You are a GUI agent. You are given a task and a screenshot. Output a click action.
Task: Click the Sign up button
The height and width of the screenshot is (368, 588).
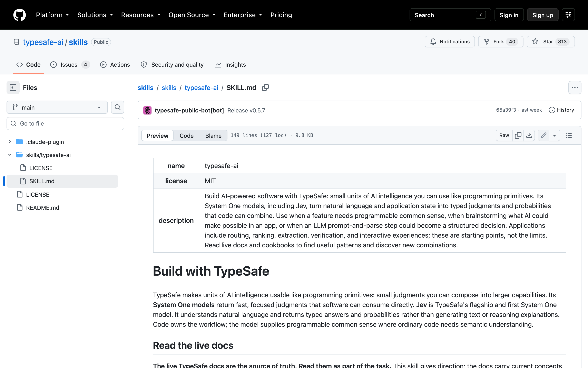(542, 15)
